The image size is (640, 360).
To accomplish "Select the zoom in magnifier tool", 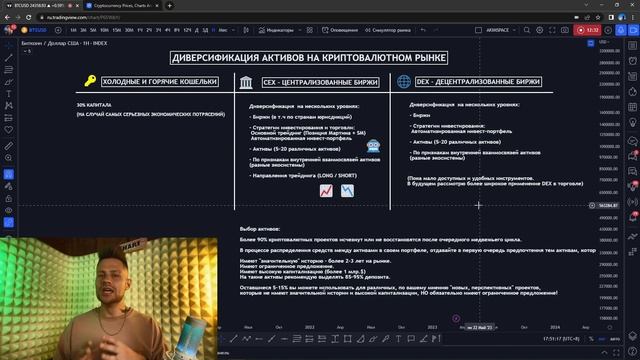I will (x=9, y=158).
